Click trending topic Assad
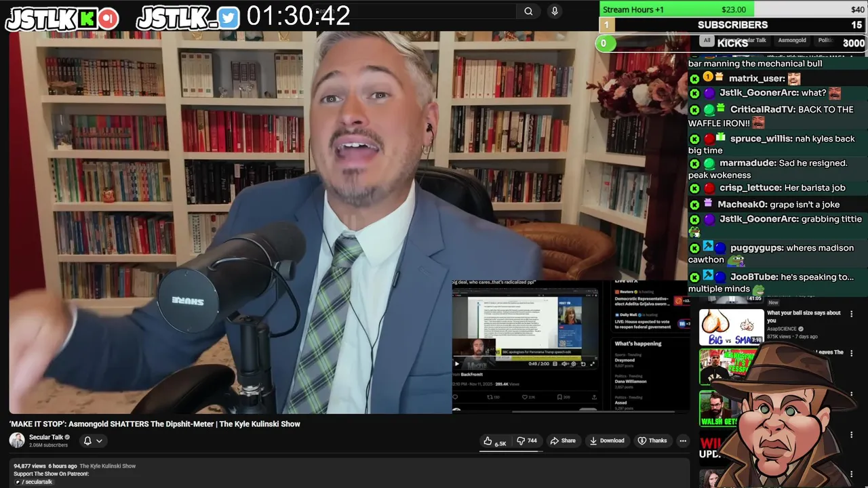This screenshot has width=868, height=488. tap(620, 403)
